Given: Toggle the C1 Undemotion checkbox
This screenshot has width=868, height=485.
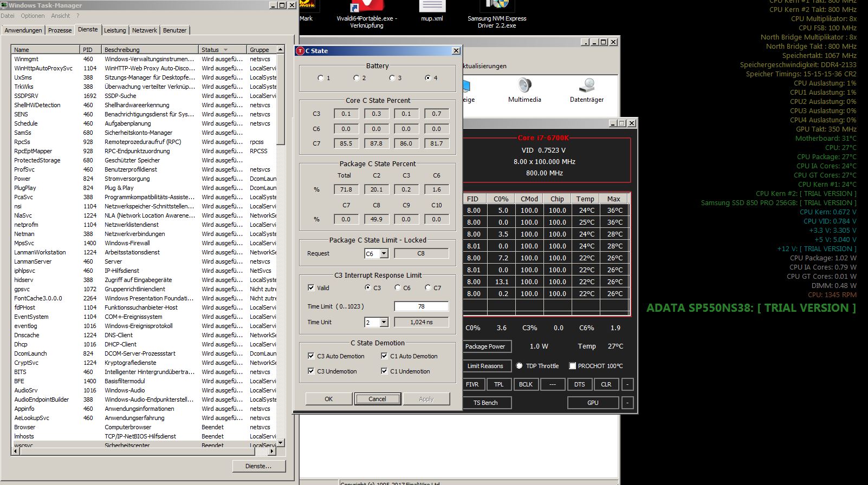Looking at the screenshot, I should click(384, 371).
